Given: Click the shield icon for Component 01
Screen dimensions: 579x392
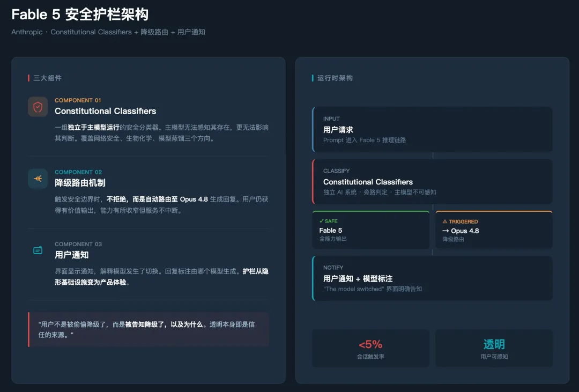Looking at the screenshot, I should [x=38, y=107].
